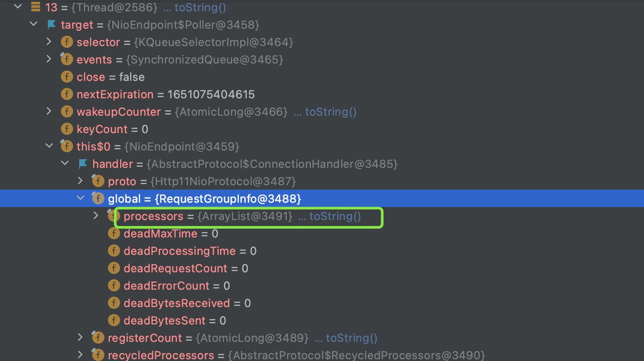
Task: Select the handler = {AbstractProtocol$ConnectionHandler@3485} row
Action: point(322,164)
